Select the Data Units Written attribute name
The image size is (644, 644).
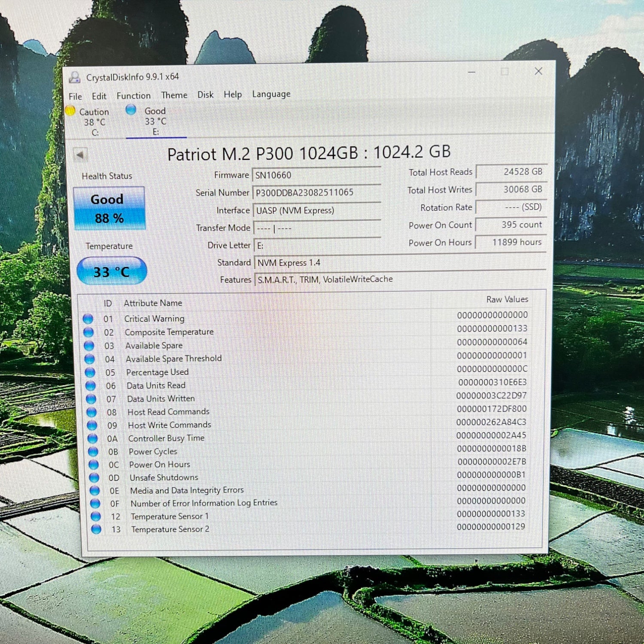(x=161, y=399)
